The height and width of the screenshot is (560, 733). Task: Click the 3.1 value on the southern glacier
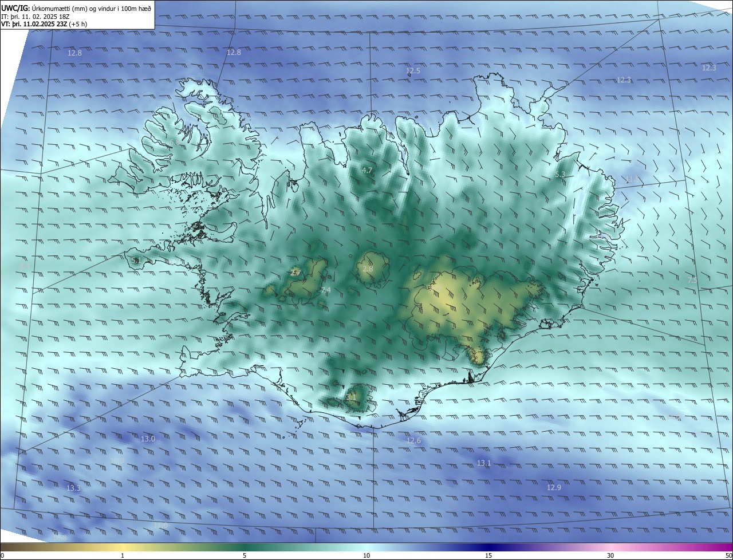[351, 396]
